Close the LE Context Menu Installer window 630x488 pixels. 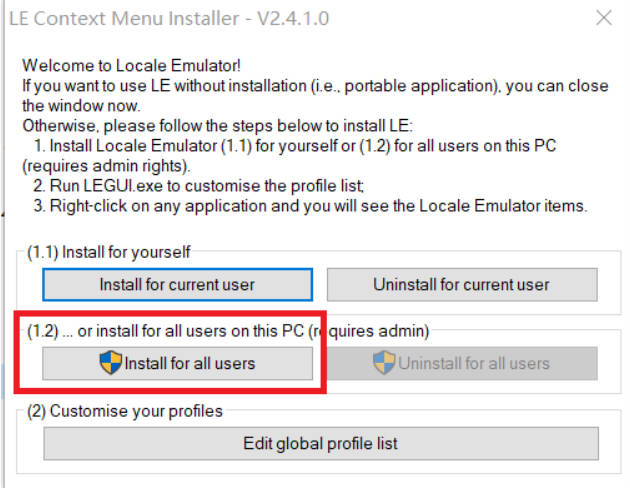pos(603,17)
